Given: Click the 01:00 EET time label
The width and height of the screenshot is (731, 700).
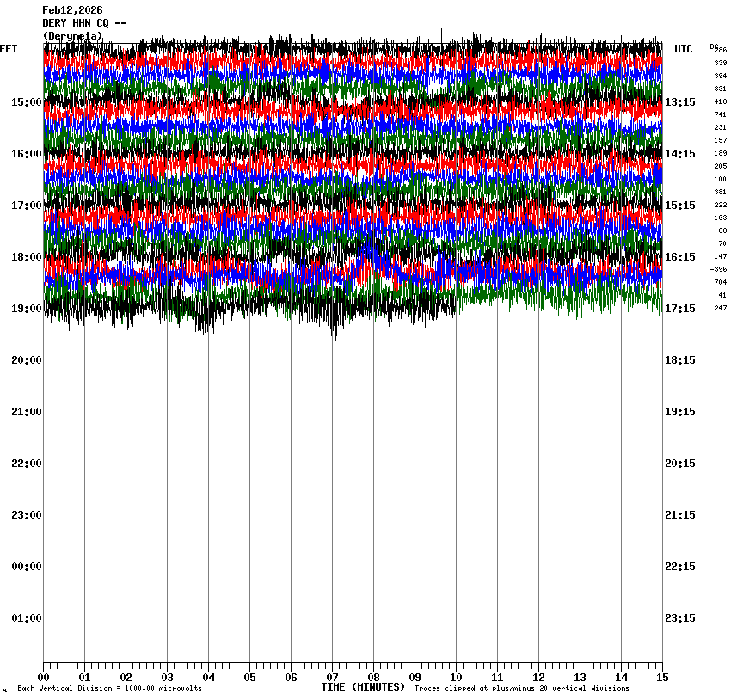Looking at the screenshot, I should coord(26,618).
